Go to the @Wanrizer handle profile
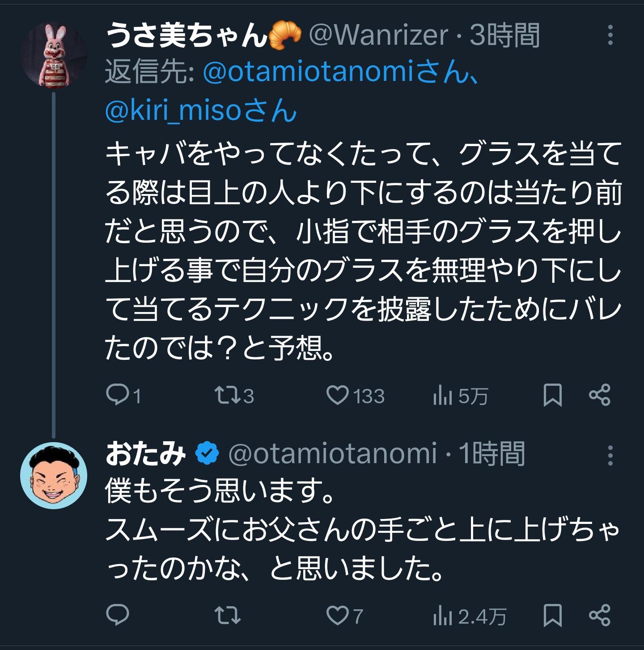Screen dimensions: 644x650 [378, 35]
